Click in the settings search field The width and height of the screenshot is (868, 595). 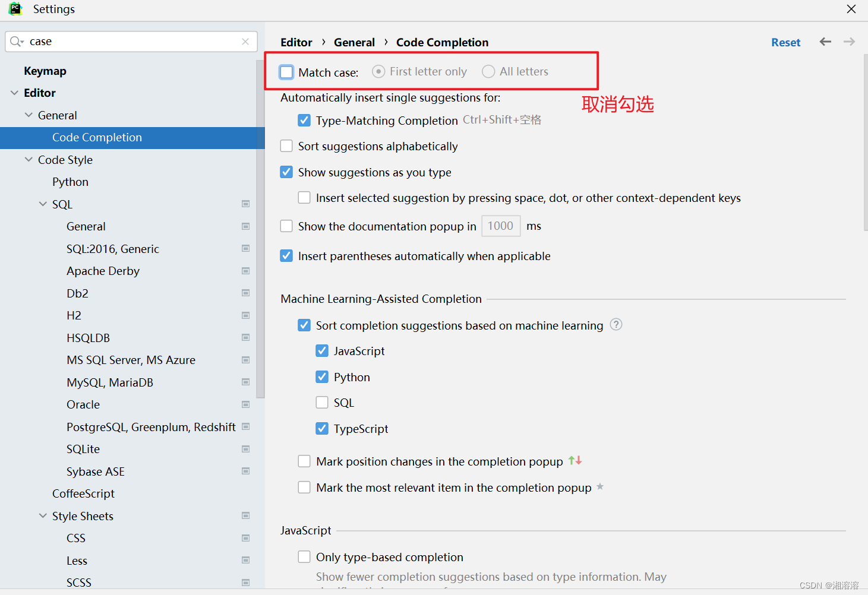(131, 42)
